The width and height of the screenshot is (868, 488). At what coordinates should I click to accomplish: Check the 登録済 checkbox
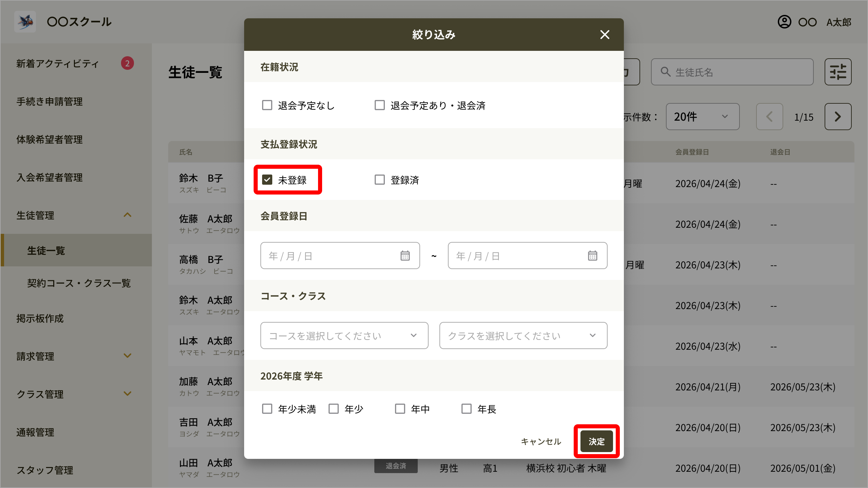[380, 180]
